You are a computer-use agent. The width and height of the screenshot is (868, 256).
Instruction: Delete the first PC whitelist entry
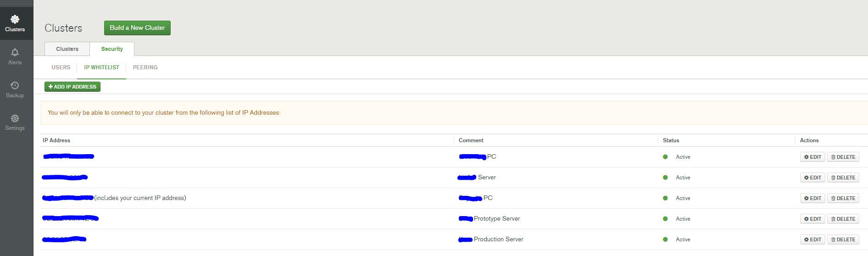[x=843, y=157]
